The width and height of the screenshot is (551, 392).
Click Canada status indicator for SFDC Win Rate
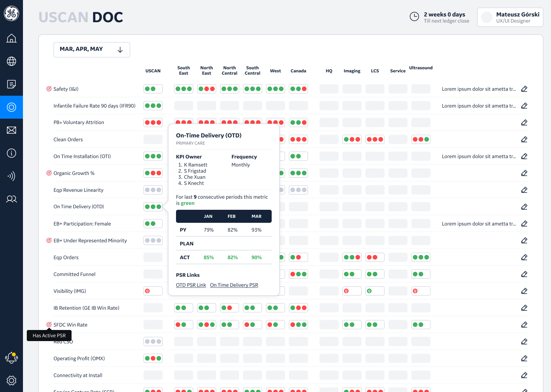tap(298, 325)
